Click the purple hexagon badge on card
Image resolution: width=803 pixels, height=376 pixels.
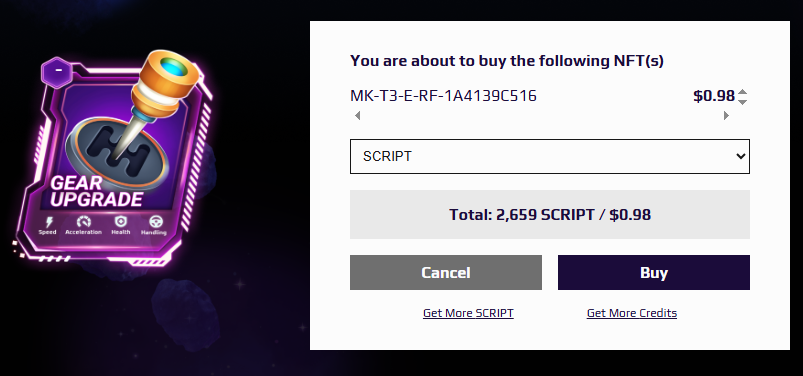click(57, 71)
